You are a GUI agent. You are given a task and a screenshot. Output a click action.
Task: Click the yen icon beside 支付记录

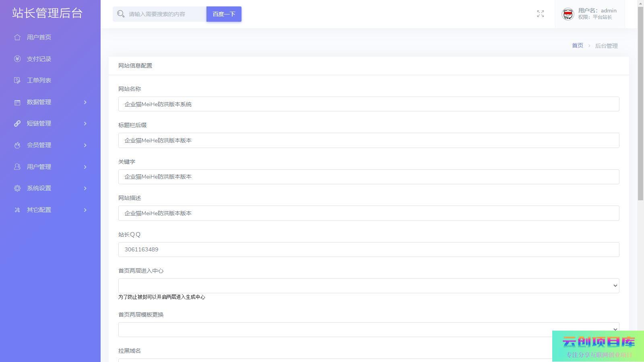(17, 59)
